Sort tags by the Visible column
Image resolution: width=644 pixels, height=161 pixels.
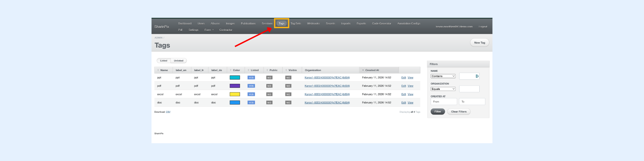pyautogui.click(x=292, y=70)
